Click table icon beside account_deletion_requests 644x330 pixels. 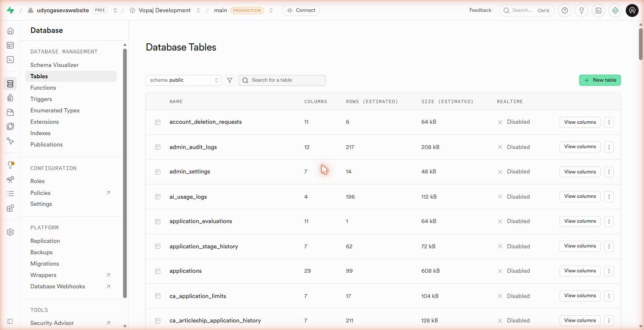point(158,122)
